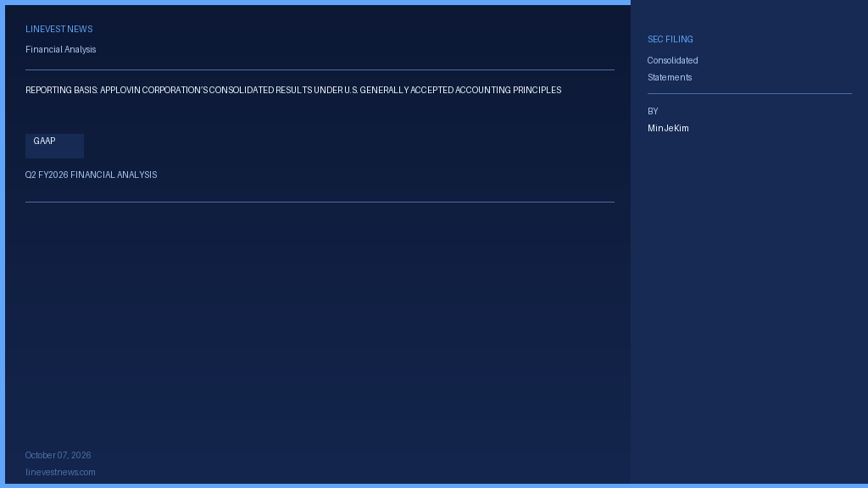868x488 pixels.
Task: Open the Q2 FY2026 FINANCIAL ANALYSIS heading
Action: pyautogui.click(x=91, y=175)
